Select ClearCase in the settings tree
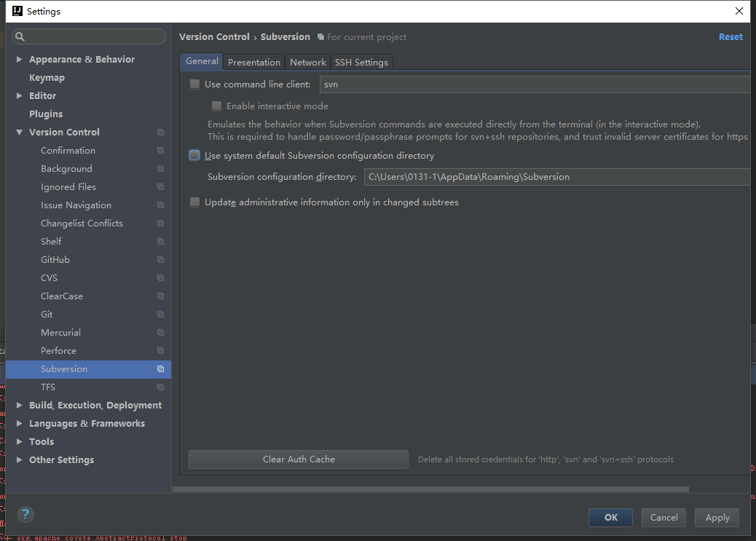The width and height of the screenshot is (756, 541). point(62,296)
